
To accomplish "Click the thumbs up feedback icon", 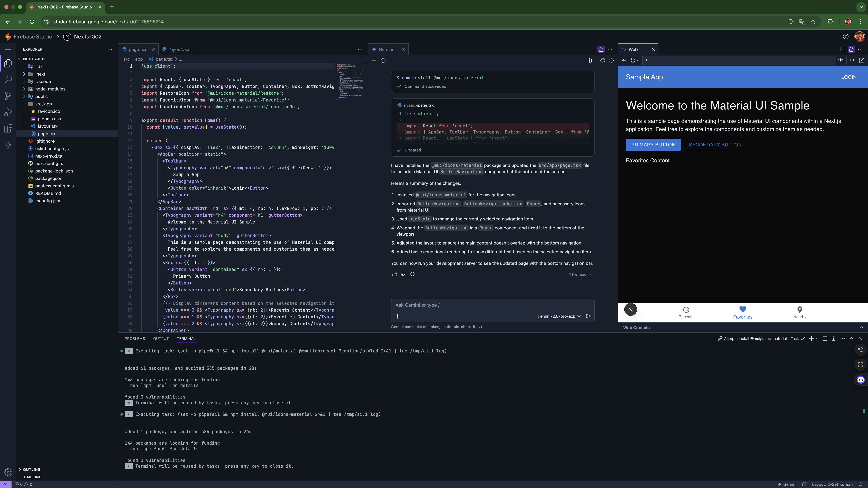I will pos(394,274).
